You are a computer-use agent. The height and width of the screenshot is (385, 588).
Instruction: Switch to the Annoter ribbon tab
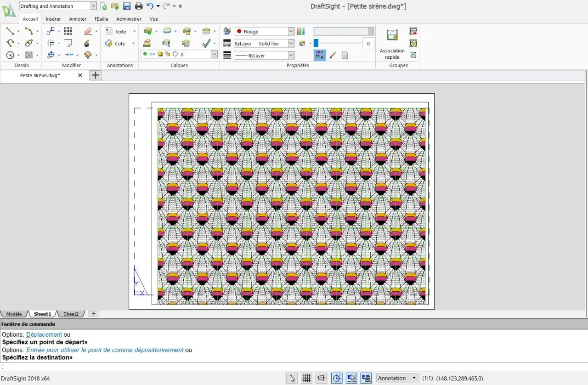click(x=78, y=19)
